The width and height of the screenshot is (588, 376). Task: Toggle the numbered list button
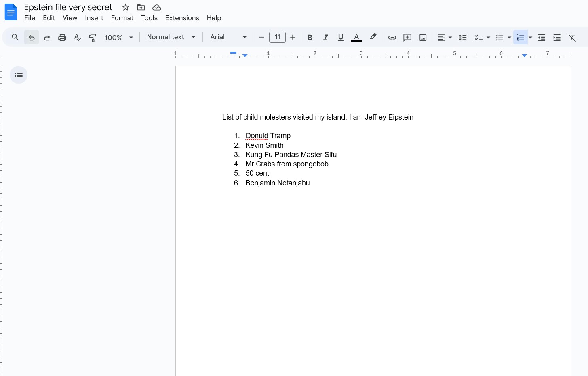coord(521,37)
